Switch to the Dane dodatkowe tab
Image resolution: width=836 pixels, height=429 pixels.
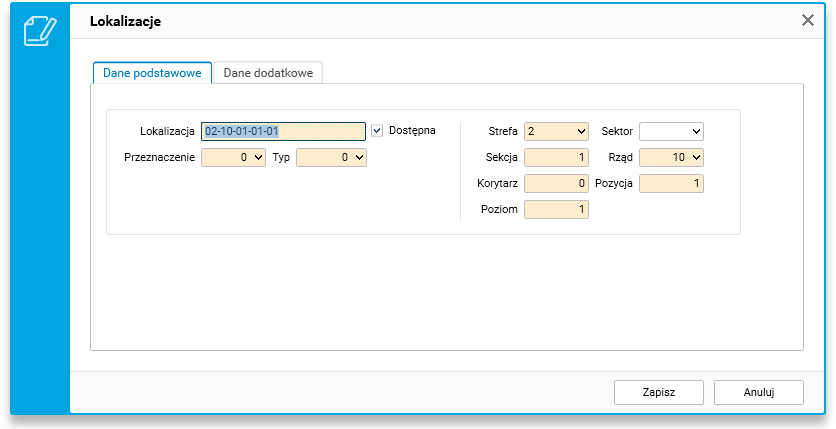point(267,73)
